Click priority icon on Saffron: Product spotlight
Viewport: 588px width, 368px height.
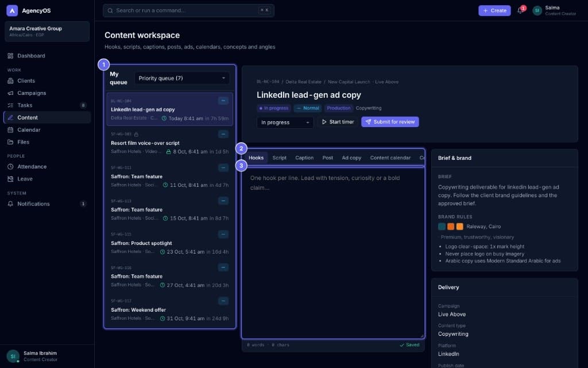[x=223, y=235]
